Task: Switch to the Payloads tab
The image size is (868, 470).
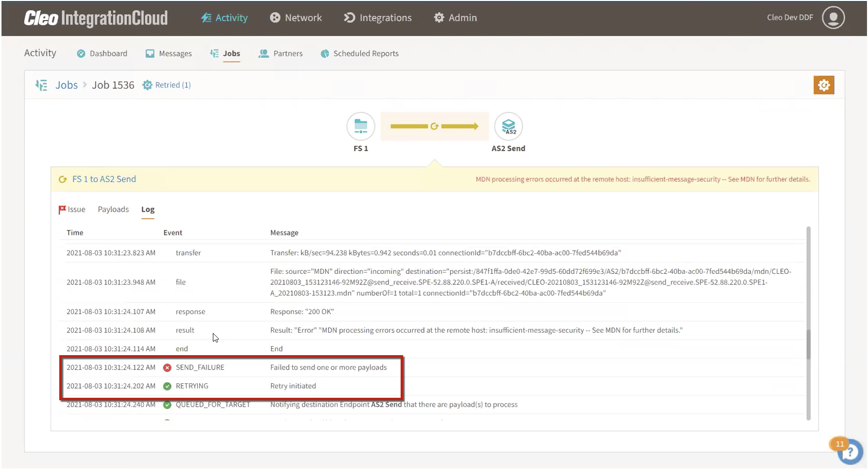Action: [113, 209]
